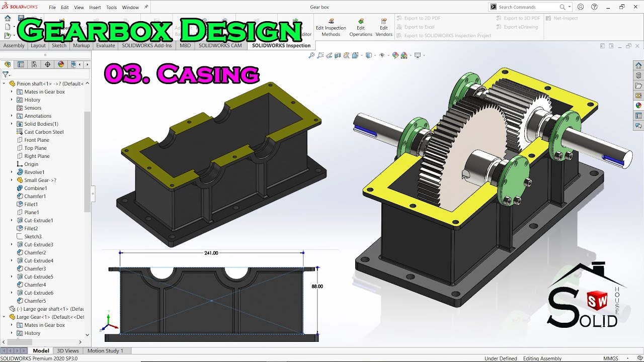The width and height of the screenshot is (644, 362).
Task: Click the Display Style cube icon
Action: (x=368, y=55)
